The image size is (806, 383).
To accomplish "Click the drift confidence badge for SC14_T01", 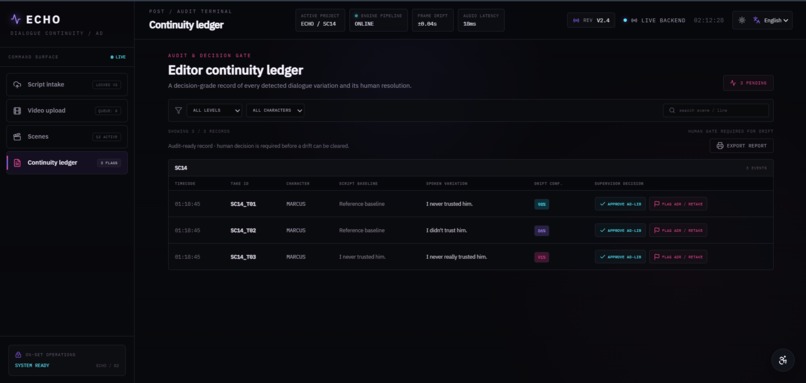I will 541,204.
